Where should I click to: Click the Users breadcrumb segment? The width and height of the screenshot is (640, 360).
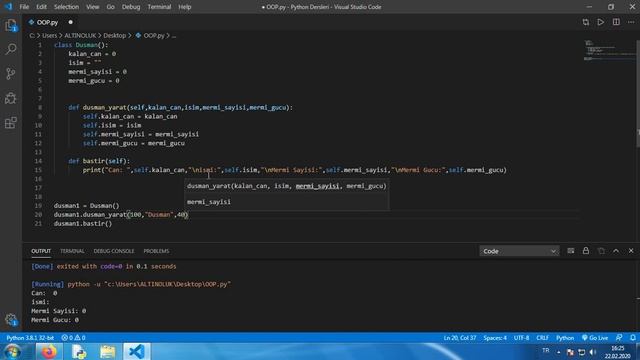tap(49, 36)
